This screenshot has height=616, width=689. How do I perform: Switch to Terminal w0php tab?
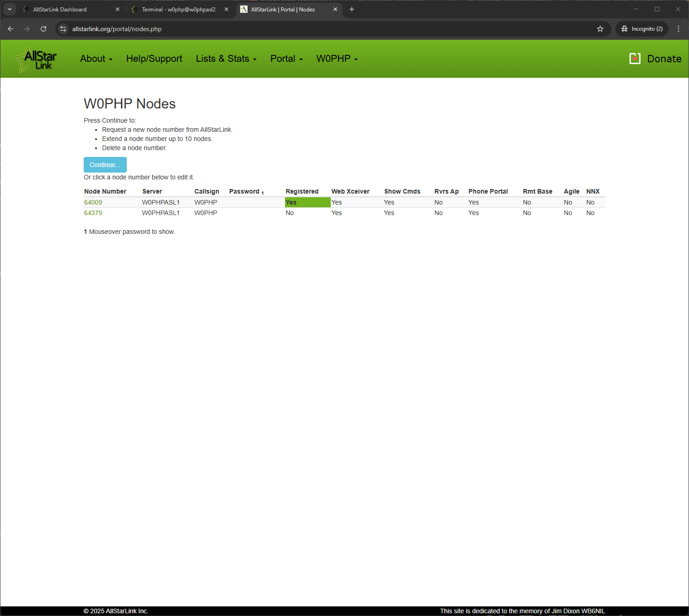(178, 9)
